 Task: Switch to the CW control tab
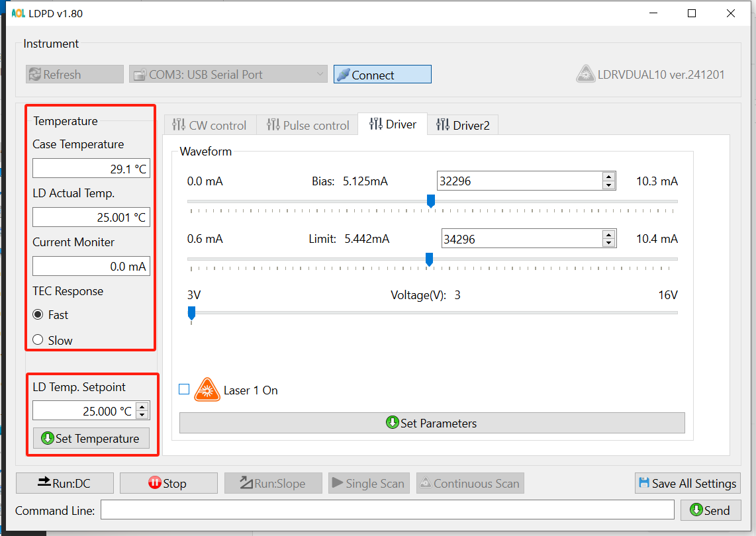(209, 125)
